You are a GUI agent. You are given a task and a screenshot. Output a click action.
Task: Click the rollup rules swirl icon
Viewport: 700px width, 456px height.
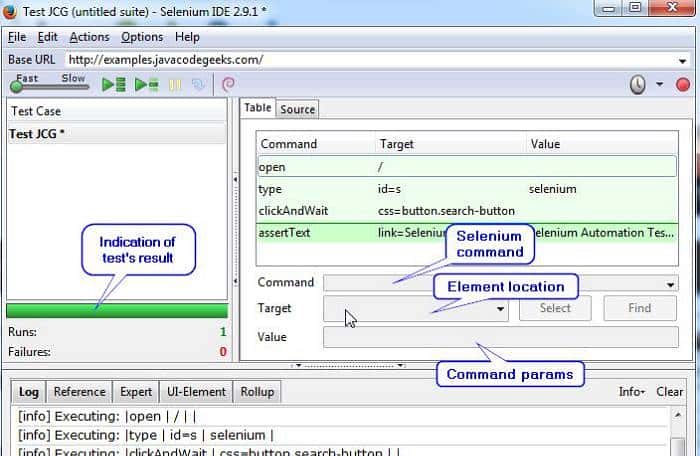pos(228,85)
